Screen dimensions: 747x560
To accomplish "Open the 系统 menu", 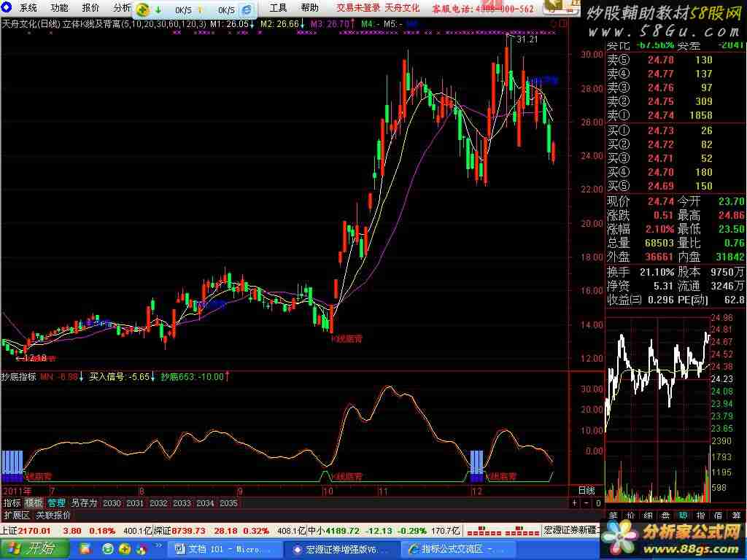I will pyautogui.click(x=28, y=7).
